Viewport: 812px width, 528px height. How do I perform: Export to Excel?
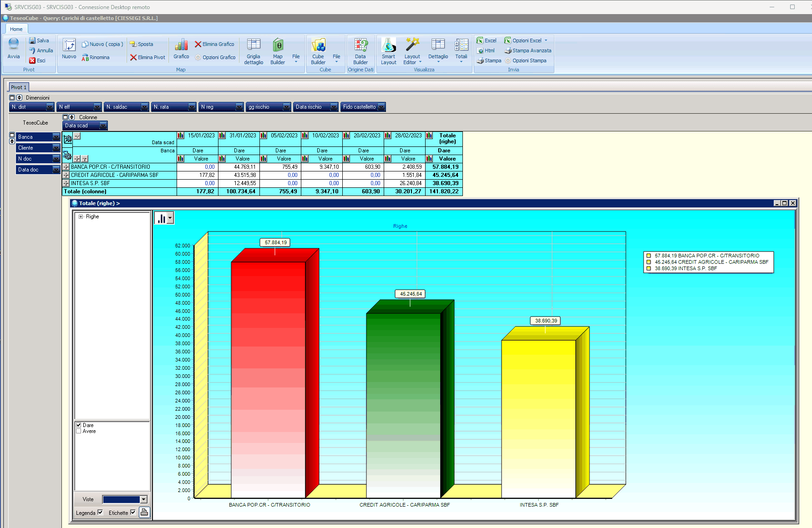(487, 40)
